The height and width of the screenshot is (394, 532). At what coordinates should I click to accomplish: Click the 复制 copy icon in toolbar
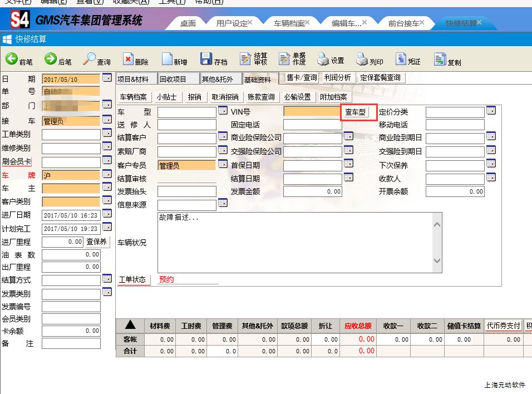(x=440, y=59)
